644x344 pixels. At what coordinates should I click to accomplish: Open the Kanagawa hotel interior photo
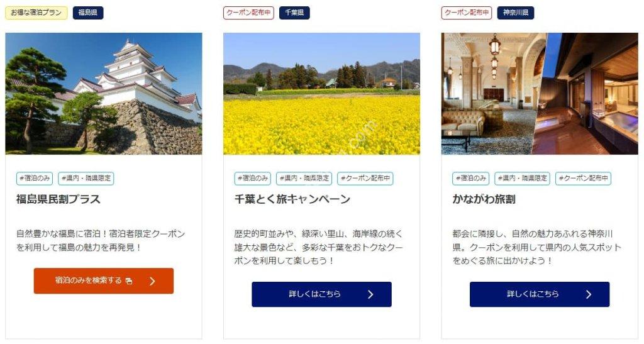[540, 94]
